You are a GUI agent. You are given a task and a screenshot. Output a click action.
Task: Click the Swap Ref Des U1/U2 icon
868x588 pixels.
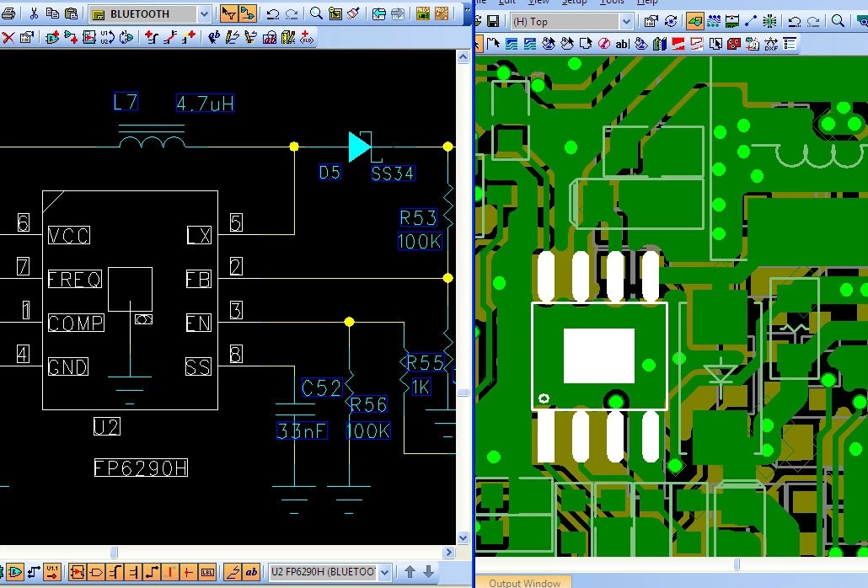[x=107, y=38]
